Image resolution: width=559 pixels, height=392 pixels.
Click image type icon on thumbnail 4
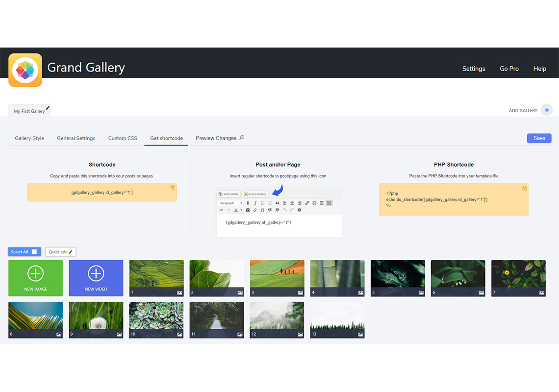[361, 293]
